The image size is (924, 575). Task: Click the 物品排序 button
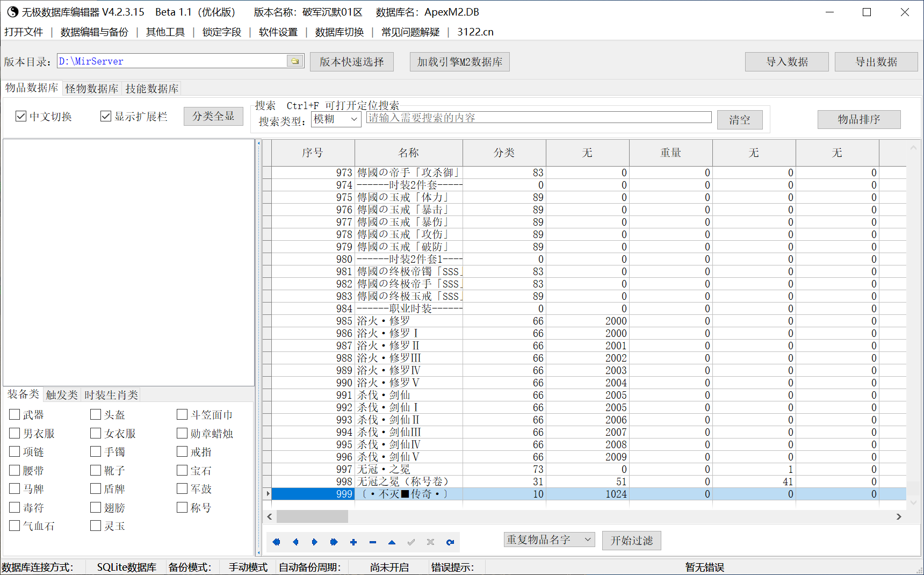point(859,119)
